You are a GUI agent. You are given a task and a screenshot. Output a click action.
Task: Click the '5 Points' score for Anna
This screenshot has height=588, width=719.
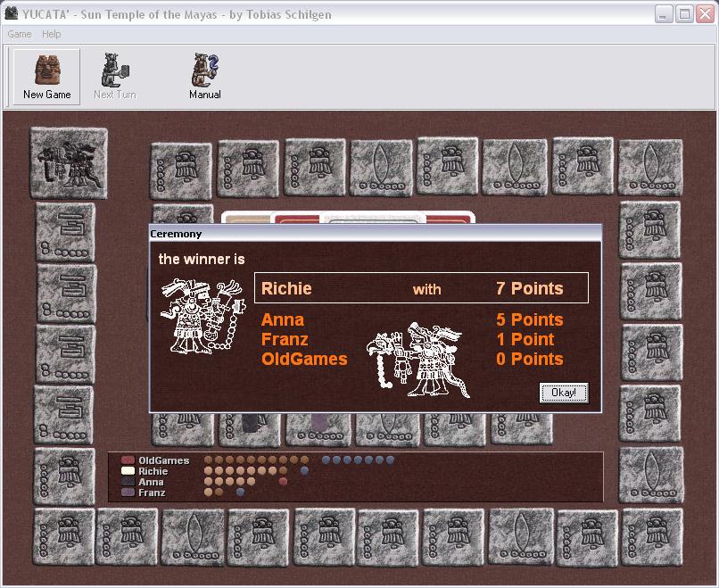coord(530,319)
